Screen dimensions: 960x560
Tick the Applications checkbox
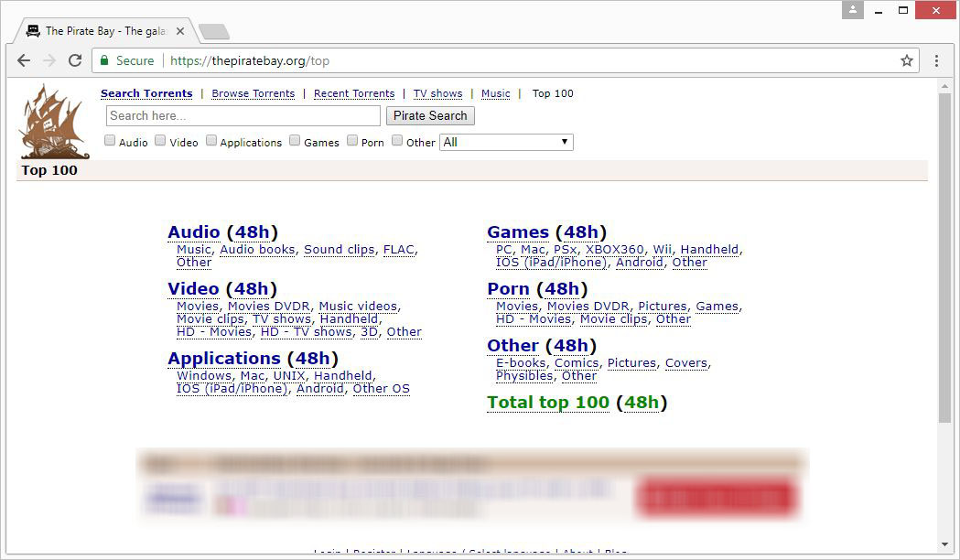[x=211, y=141]
